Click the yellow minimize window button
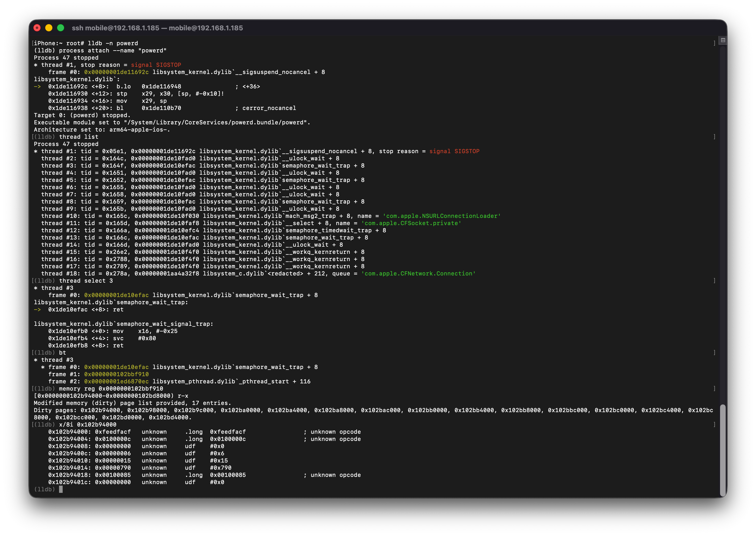Viewport: 756px width, 536px height. [x=49, y=28]
